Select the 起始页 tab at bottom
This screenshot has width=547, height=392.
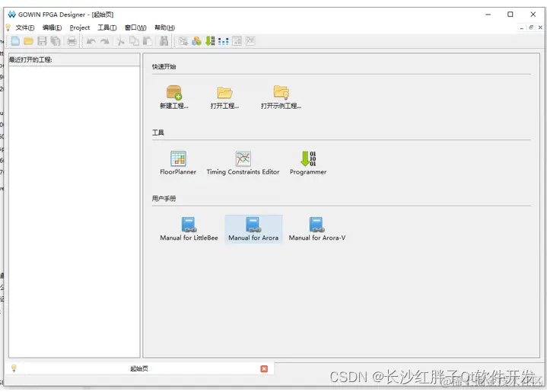pos(139,368)
